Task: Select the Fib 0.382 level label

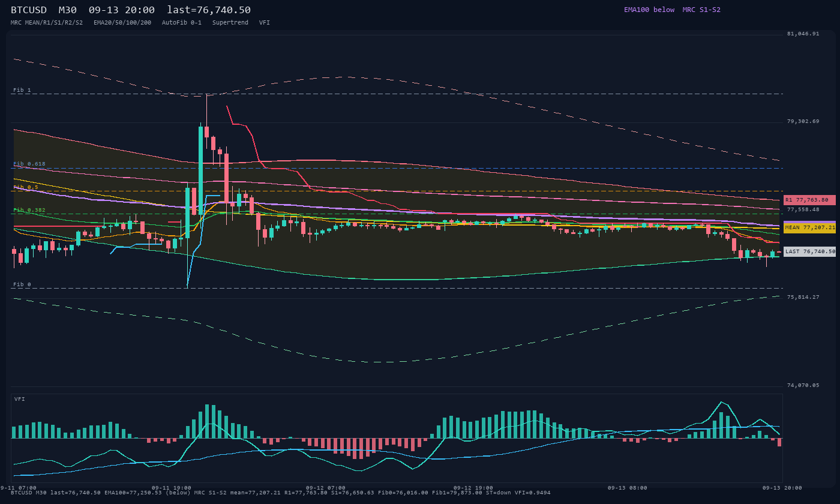Action: [x=29, y=210]
